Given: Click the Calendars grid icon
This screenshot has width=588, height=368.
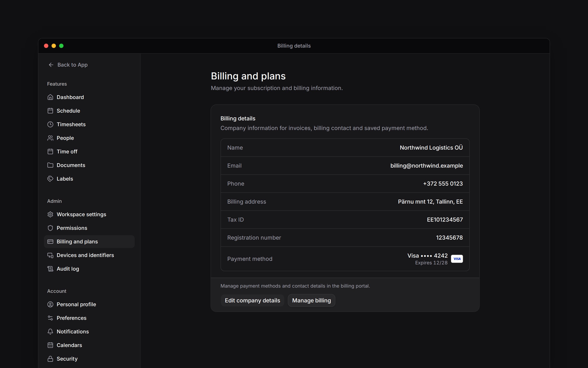Looking at the screenshot, I should coord(50,345).
